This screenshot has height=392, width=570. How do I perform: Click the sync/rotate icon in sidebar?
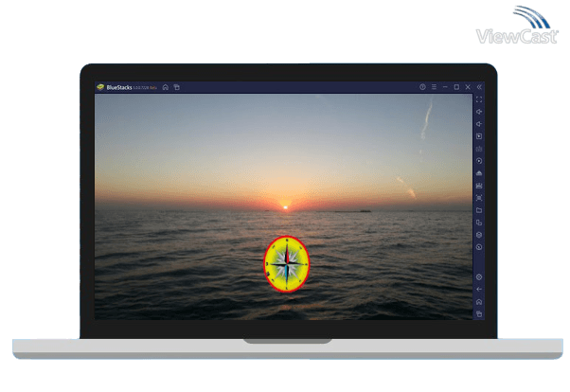(x=479, y=161)
